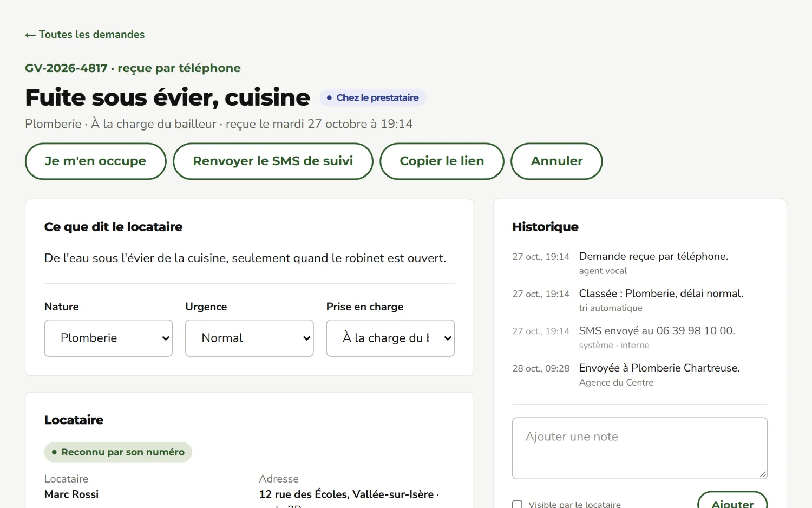
Task: Click the Fuite sous évier, cuisine title
Action: pos(168,98)
